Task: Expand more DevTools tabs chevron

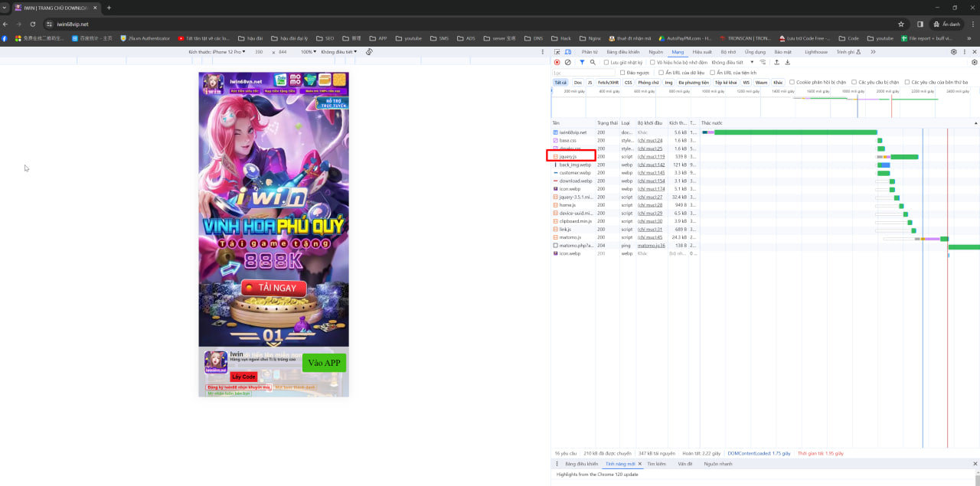Action: [x=873, y=52]
